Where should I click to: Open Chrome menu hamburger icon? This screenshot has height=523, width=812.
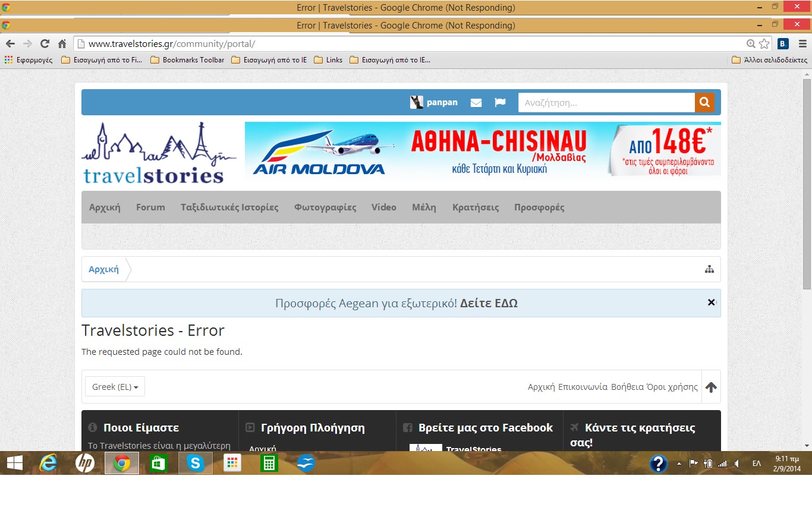tap(802, 44)
